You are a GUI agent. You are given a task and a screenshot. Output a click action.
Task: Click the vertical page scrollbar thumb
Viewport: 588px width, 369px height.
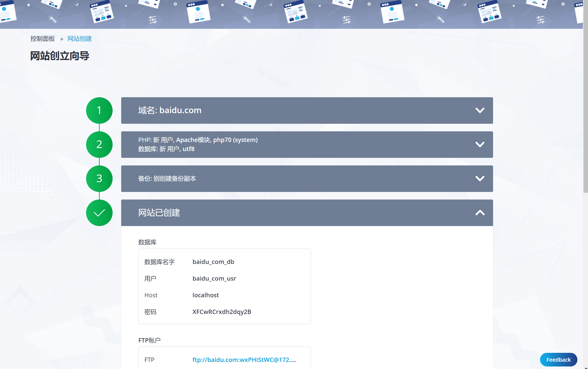click(585, 96)
